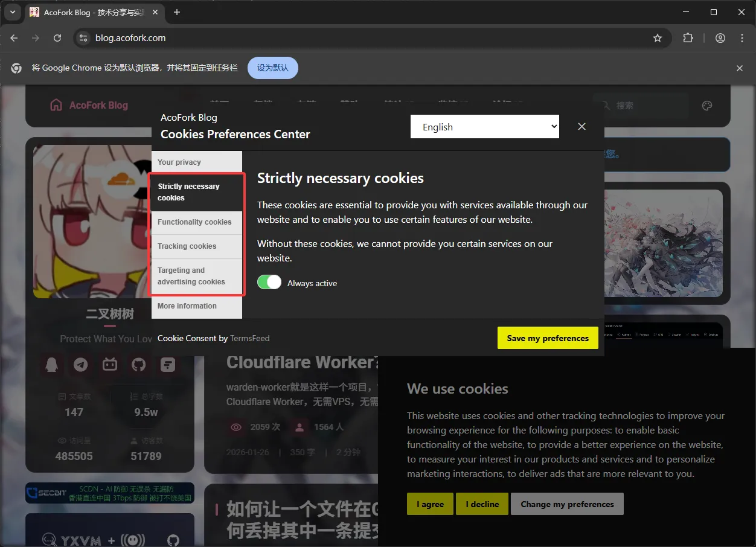
Task: Open the Chrome extensions puzzle icon
Action: pos(688,38)
